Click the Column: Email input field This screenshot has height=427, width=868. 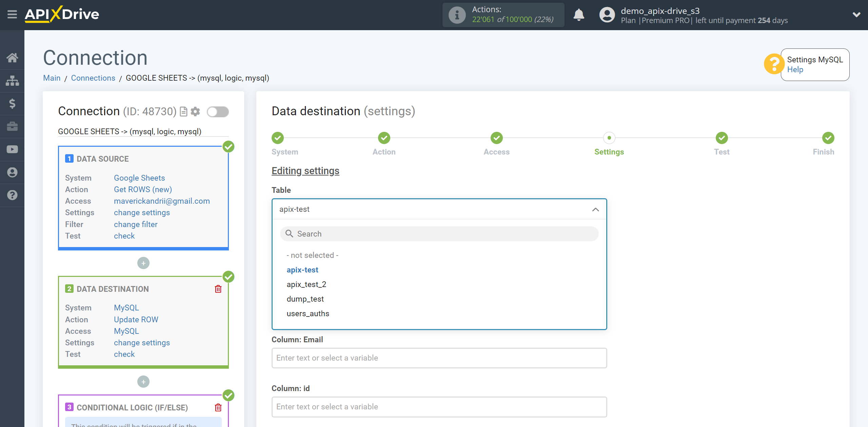coord(439,358)
